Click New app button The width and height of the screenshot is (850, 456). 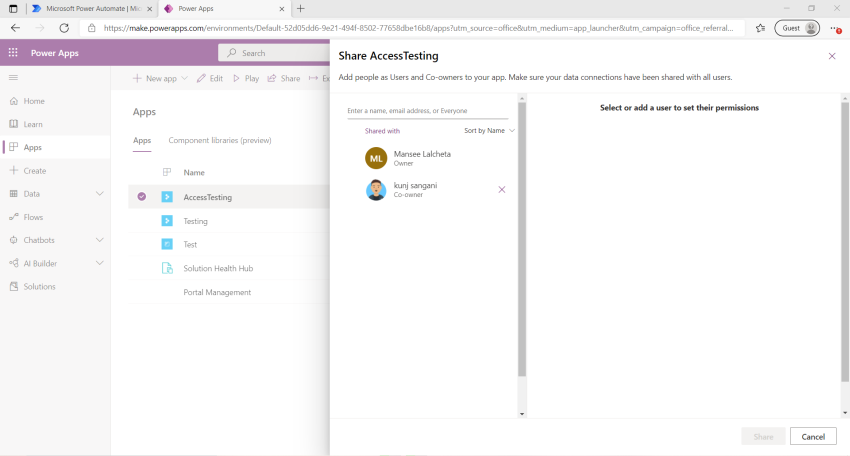(x=155, y=78)
